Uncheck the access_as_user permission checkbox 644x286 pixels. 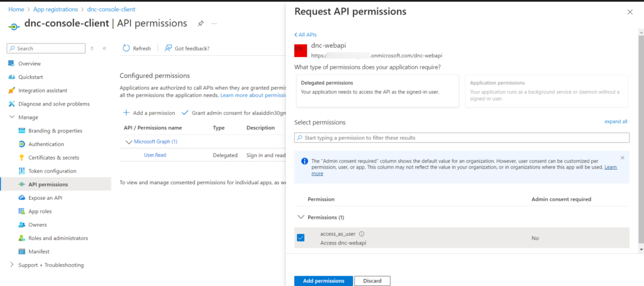tap(301, 238)
